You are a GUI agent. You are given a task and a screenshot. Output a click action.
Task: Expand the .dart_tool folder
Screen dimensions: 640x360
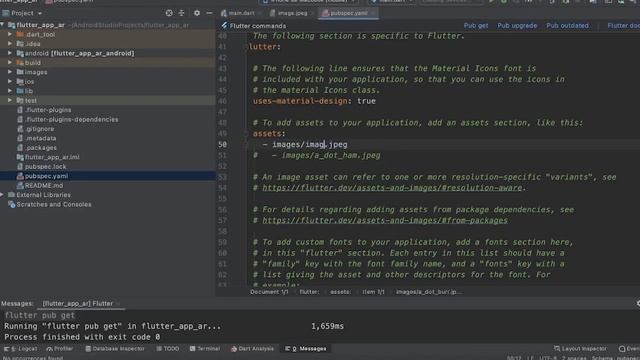coord(10,34)
